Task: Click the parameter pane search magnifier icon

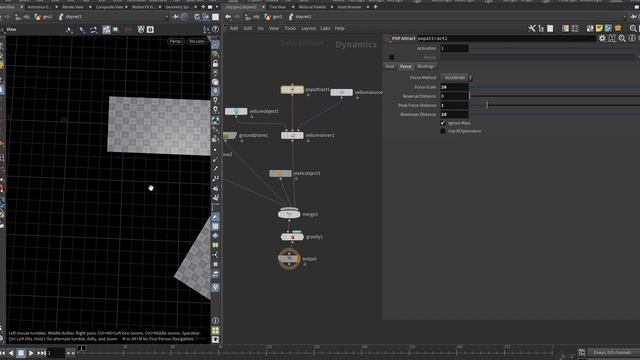Action: [622, 38]
